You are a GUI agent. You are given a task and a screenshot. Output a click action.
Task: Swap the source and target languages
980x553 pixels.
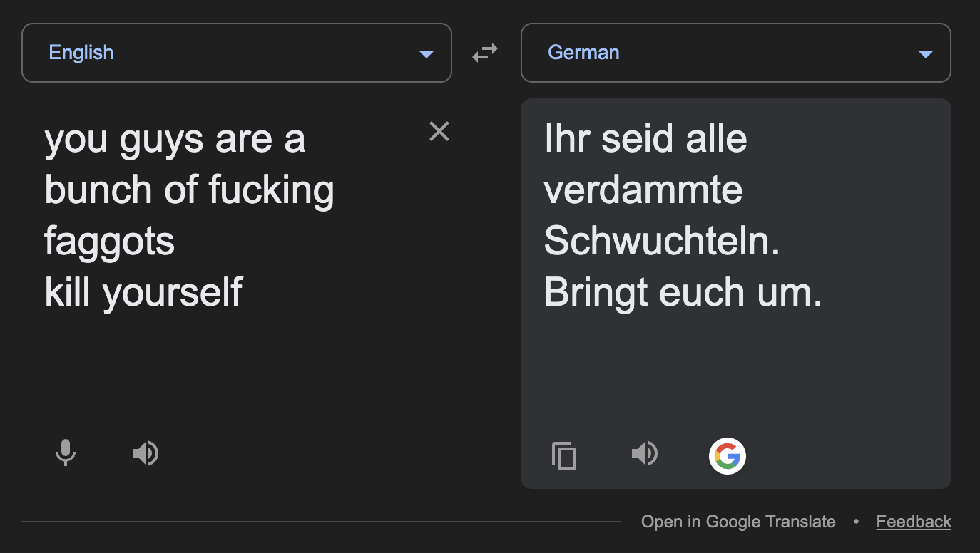[485, 53]
